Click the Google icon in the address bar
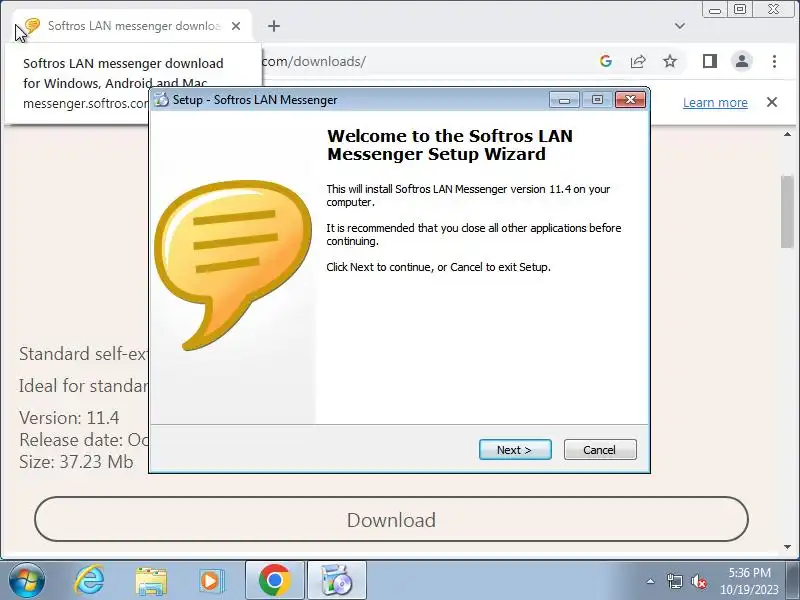The image size is (800, 600). pos(606,61)
